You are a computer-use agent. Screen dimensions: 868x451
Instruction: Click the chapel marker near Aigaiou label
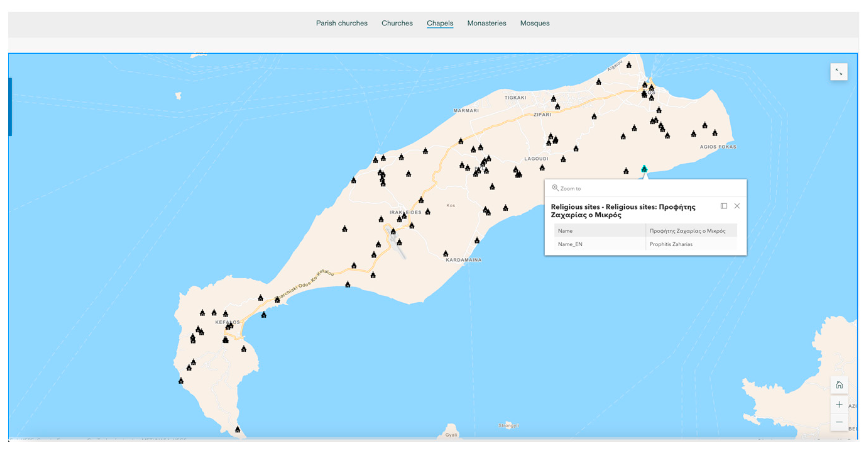[629, 65]
